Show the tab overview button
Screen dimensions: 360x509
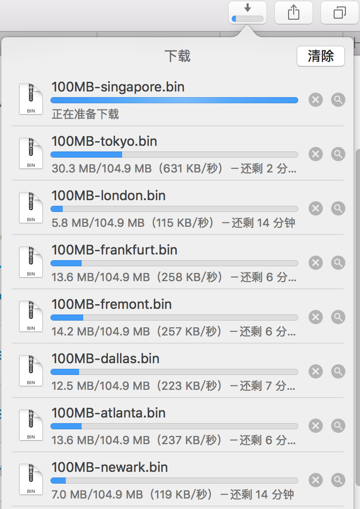click(x=339, y=13)
